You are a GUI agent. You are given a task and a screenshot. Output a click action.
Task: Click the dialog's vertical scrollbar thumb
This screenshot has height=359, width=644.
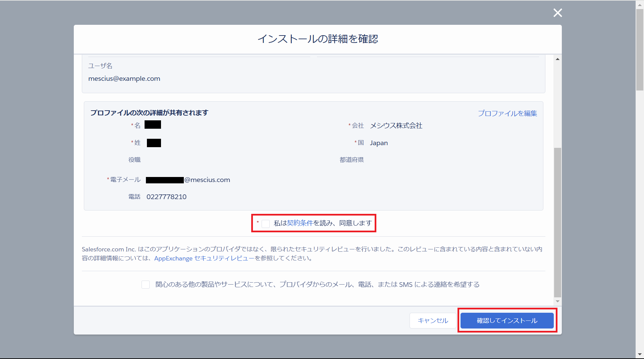point(557,221)
